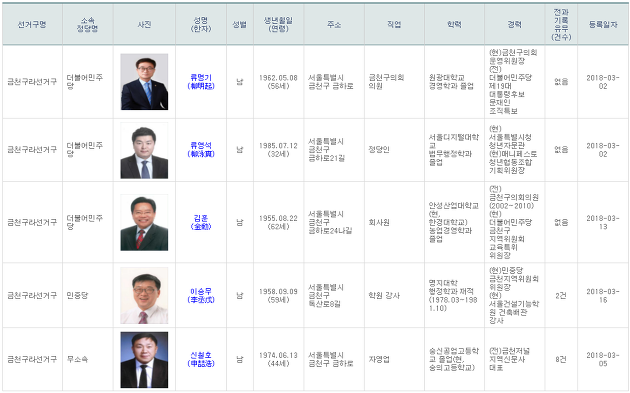
Task: Click criminal record cell 8건
Action: 561,359
